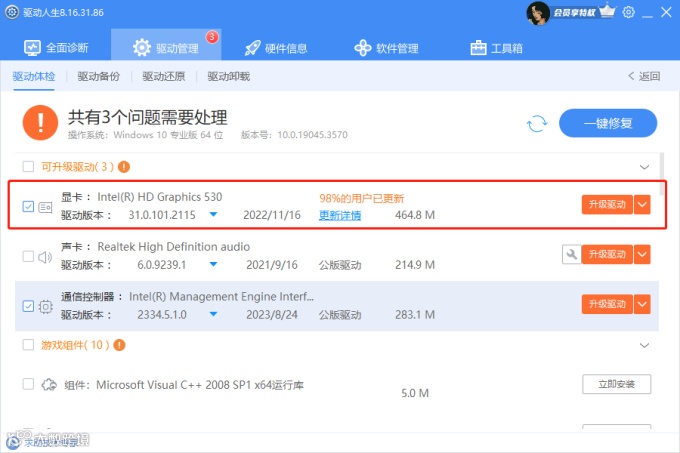
Task: Click 立即安装 for Visual C++ 2008
Action: point(617,384)
